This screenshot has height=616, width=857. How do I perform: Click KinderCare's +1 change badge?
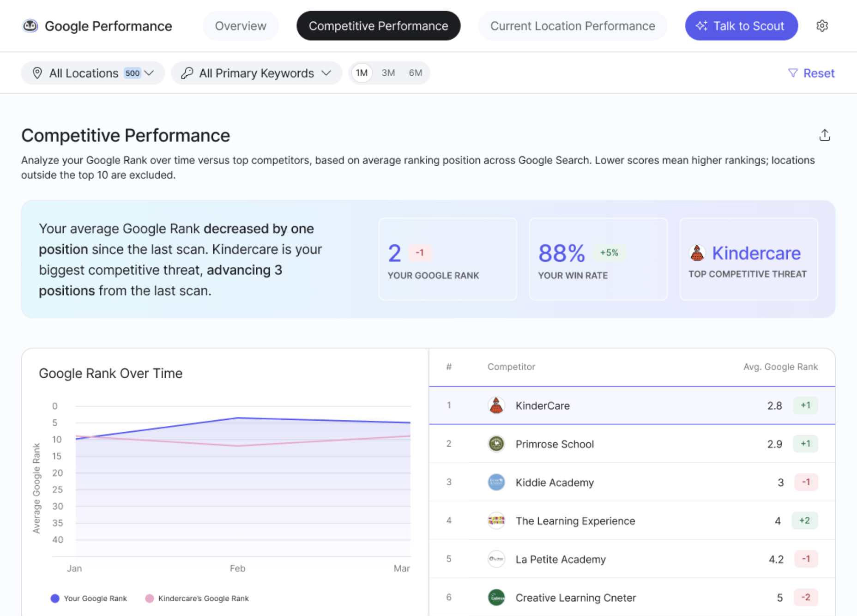point(805,405)
